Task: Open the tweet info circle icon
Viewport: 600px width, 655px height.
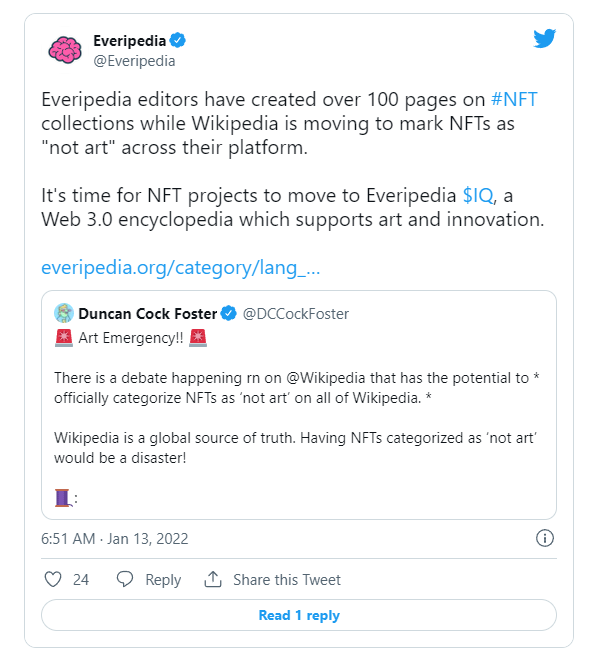Action: [x=545, y=538]
